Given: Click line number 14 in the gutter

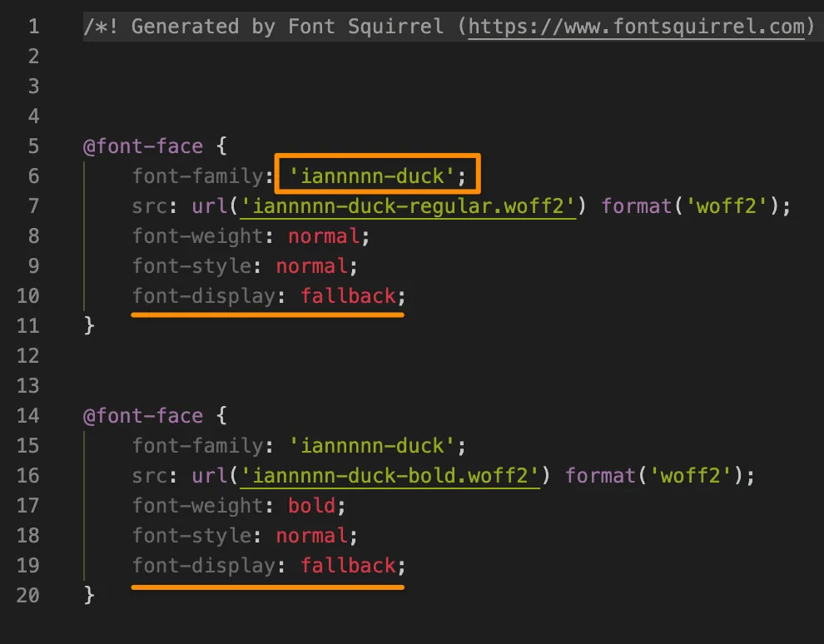Looking at the screenshot, I should (x=27, y=415).
